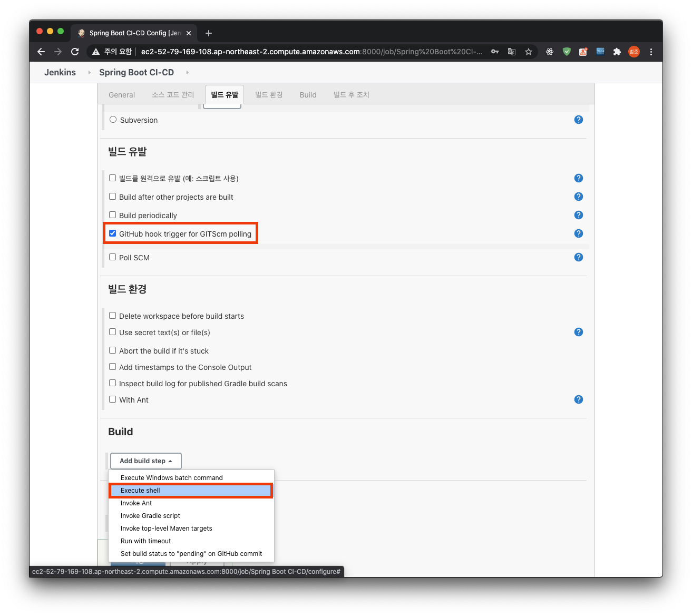692x616 pixels.
Task: Switch to Build tab
Action: coord(308,95)
